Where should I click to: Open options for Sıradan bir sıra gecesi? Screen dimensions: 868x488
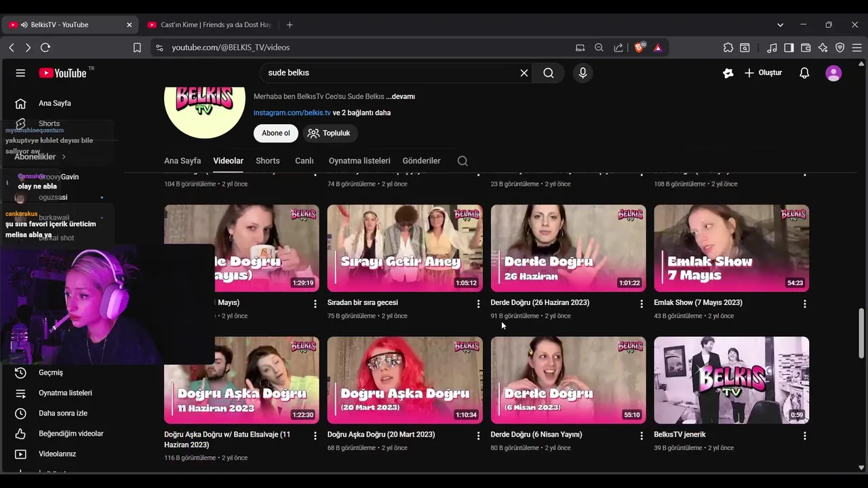[478, 304]
